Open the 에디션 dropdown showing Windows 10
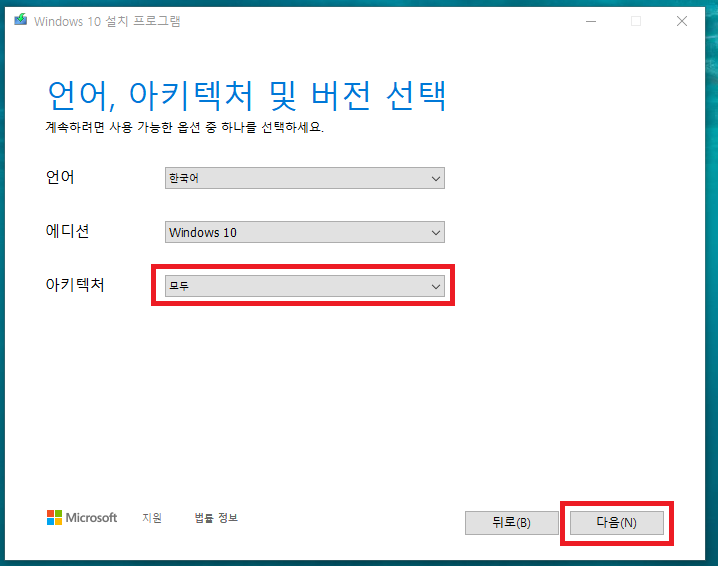Image resolution: width=718 pixels, height=566 pixels. (x=305, y=232)
